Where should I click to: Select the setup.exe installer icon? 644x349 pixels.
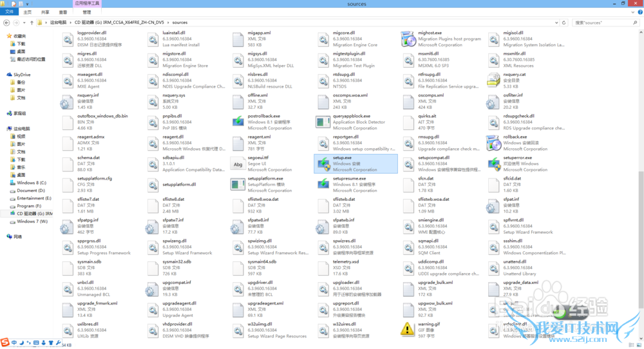click(324, 164)
